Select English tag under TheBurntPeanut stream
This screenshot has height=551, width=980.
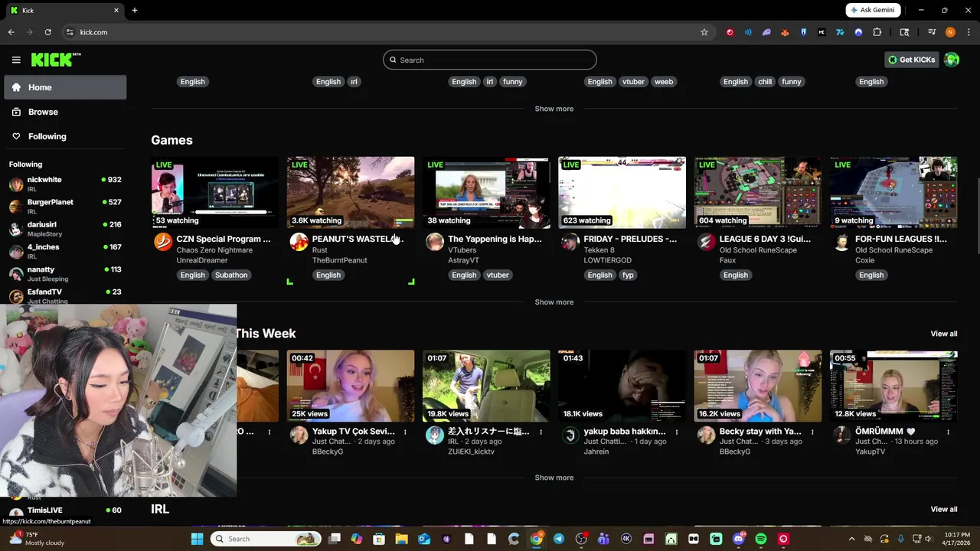coord(328,275)
